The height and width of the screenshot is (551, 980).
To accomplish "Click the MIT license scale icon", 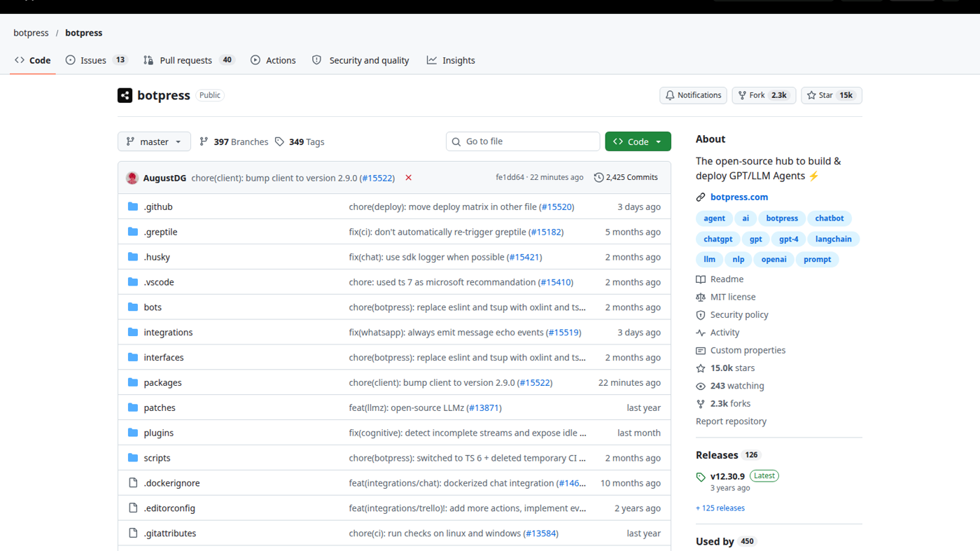I will [701, 297].
